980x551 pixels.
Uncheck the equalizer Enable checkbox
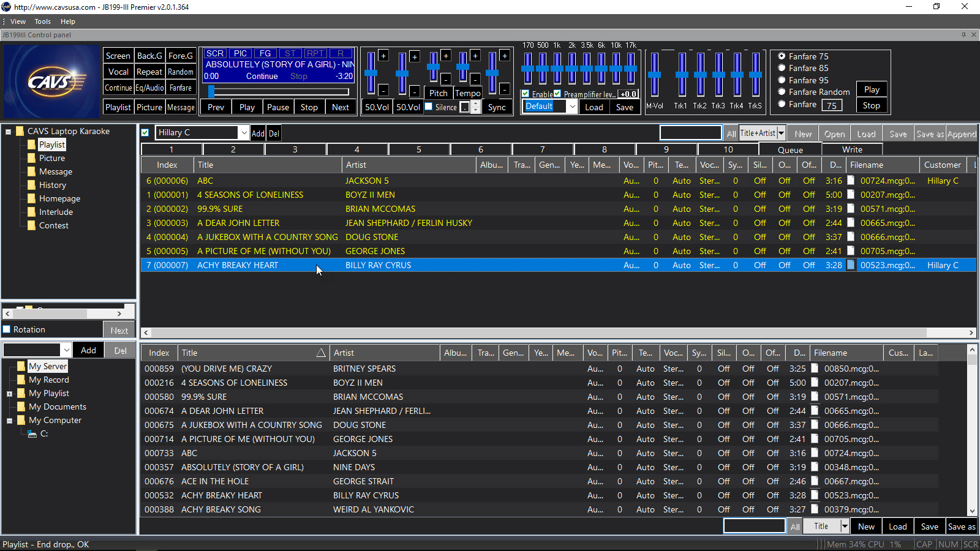(x=526, y=94)
